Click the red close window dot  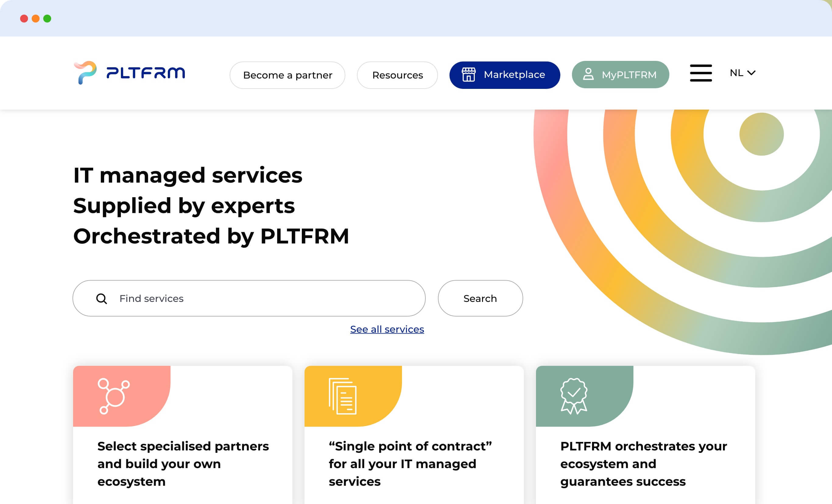(24, 19)
